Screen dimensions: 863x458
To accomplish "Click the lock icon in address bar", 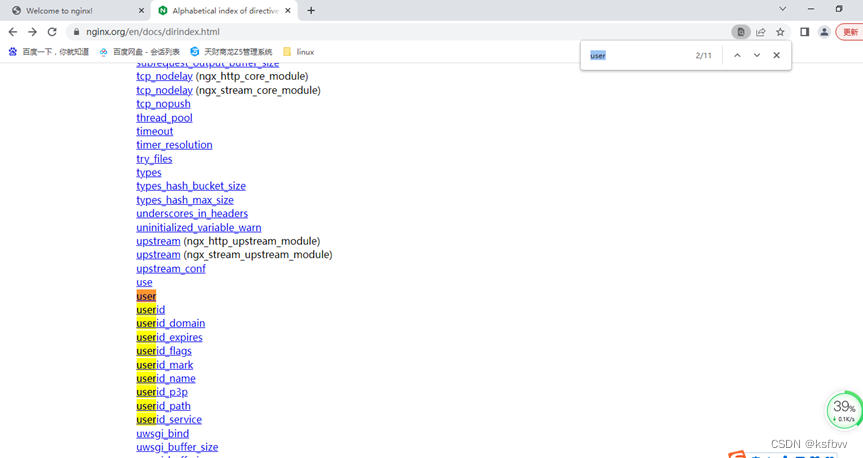I will pyautogui.click(x=77, y=32).
